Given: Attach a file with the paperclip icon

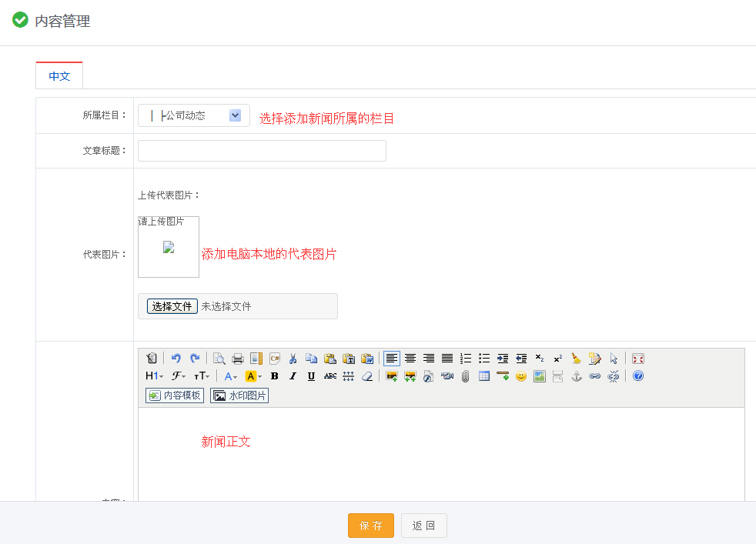Looking at the screenshot, I should pos(465,376).
